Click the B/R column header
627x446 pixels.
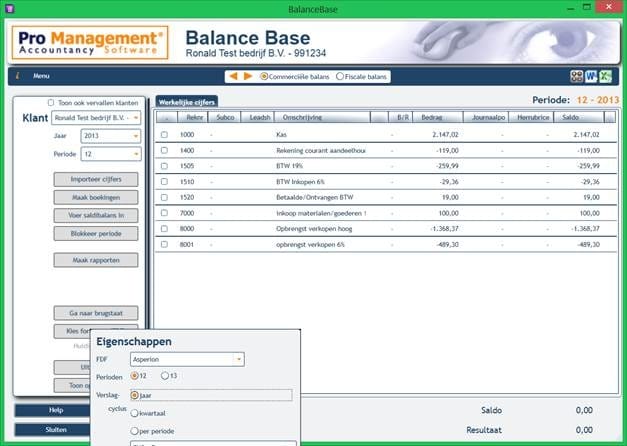[x=400, y=117]
